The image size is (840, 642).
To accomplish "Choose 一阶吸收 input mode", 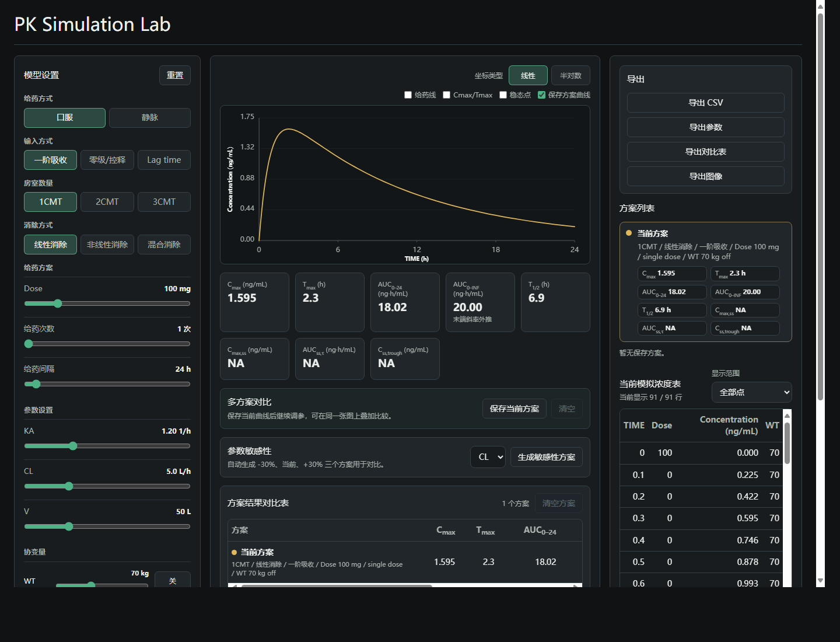I will [x=50, y=160].
